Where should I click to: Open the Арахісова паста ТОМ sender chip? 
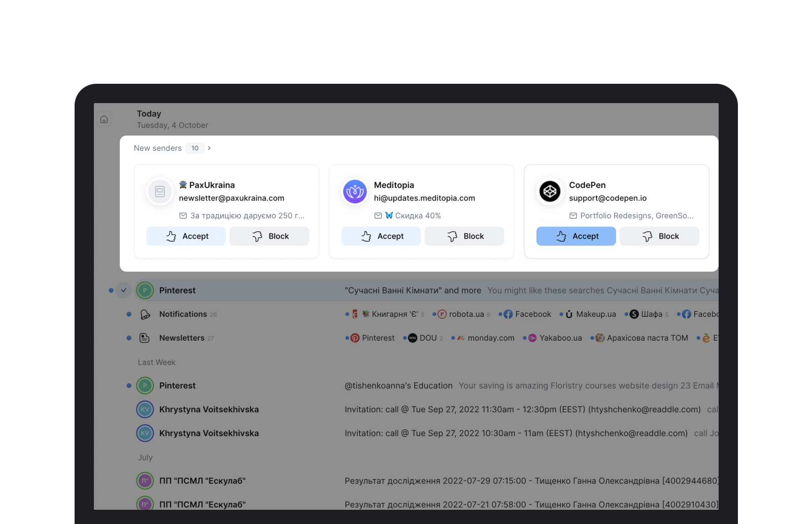(x=641, y=338)
